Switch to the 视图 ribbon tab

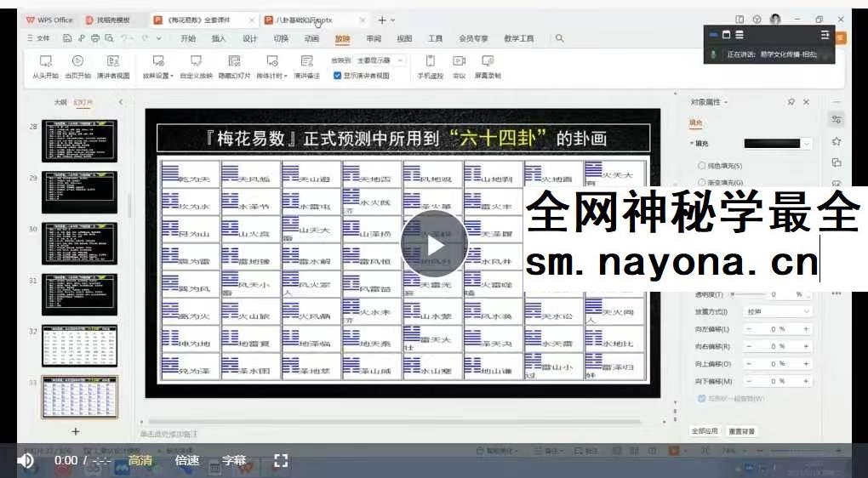click(405, 39)
